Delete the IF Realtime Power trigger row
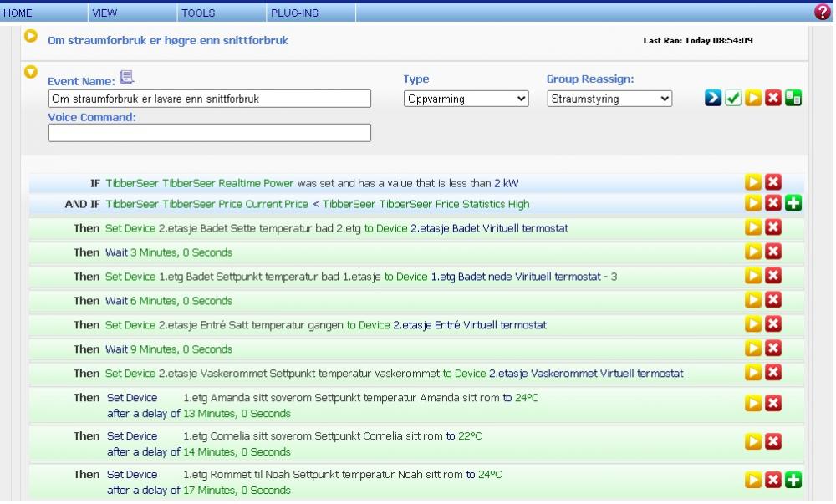The height and width of the screenshot is (504, 836). pos(773,182)
